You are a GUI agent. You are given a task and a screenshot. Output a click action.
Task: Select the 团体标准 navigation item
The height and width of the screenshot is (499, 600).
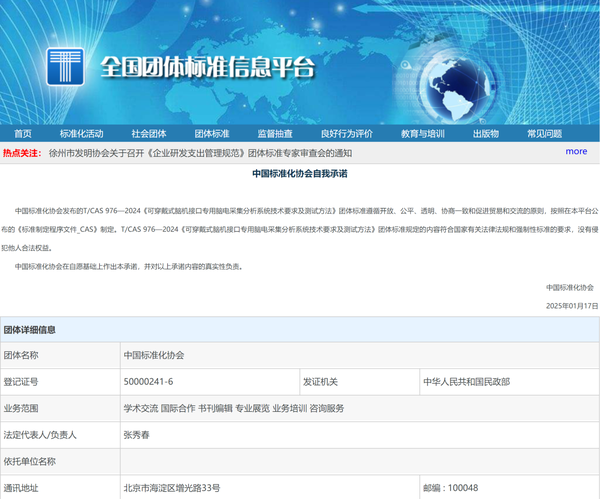tap(212, 134)
